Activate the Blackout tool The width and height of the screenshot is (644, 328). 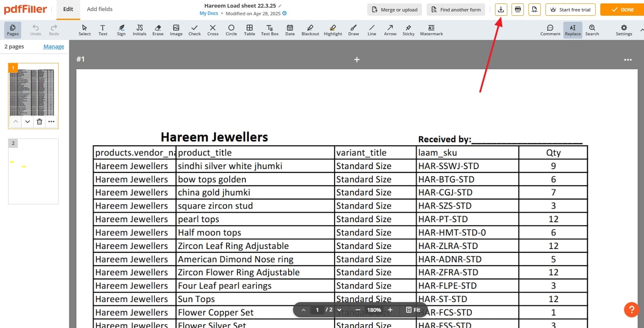point(310,30)
